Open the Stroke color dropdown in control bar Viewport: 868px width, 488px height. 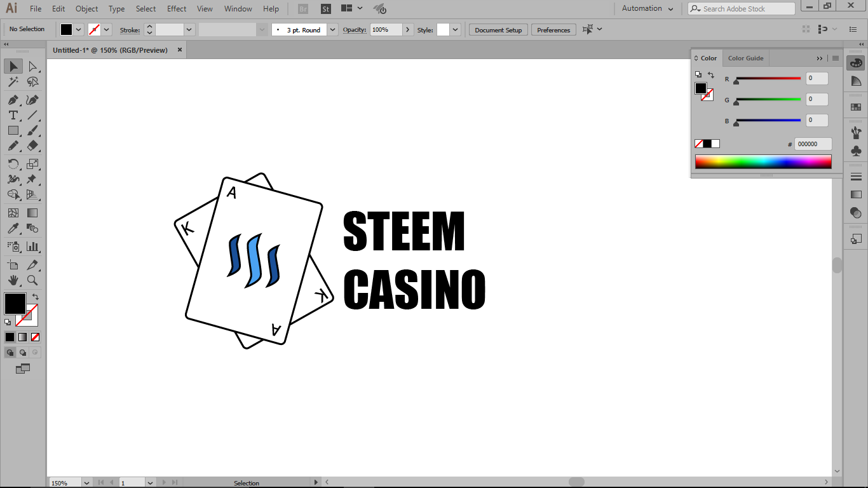click(106, 29)
